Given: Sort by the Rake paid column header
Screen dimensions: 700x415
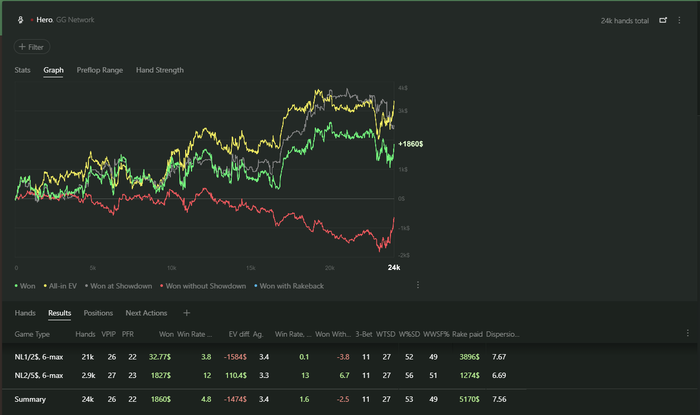Looking at the screenshot, I should pos(467,334).
